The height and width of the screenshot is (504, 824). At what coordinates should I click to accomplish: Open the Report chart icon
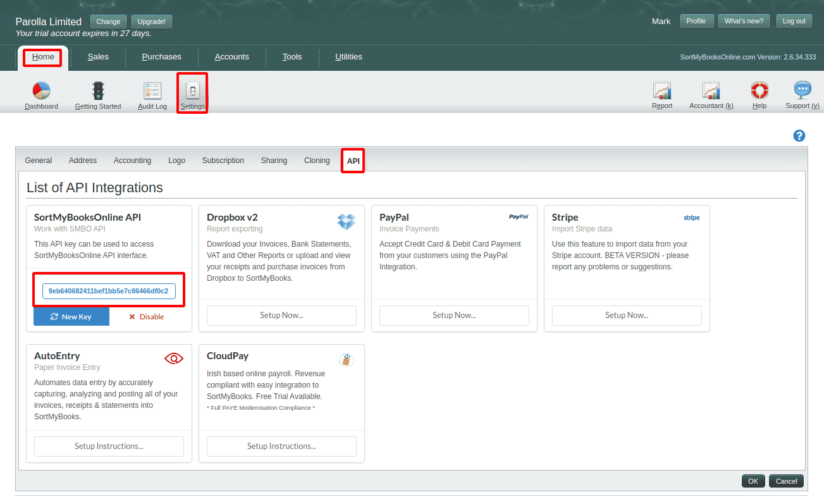coord(662,91)
